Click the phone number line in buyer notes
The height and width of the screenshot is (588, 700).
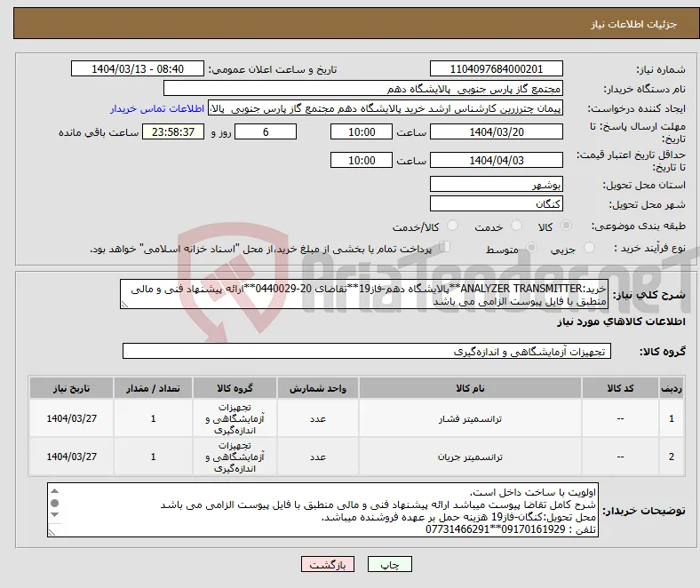pos(510,529)
